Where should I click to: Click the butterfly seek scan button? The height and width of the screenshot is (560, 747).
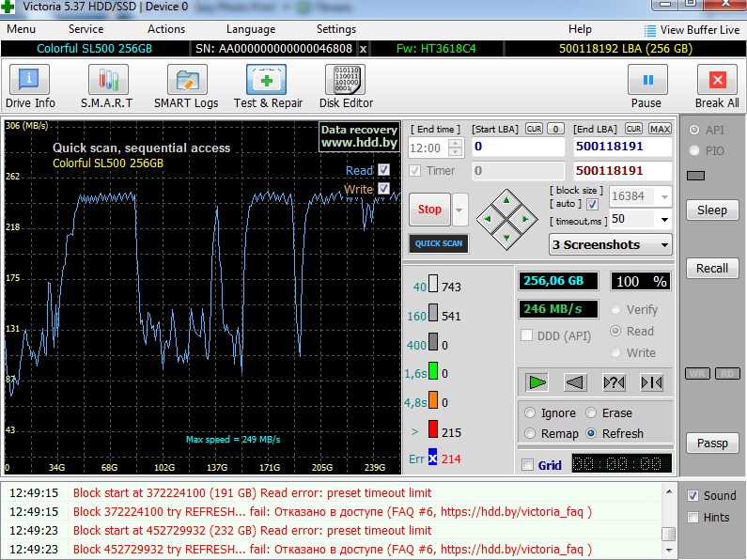pyautogui.click(x=652, y=382)
